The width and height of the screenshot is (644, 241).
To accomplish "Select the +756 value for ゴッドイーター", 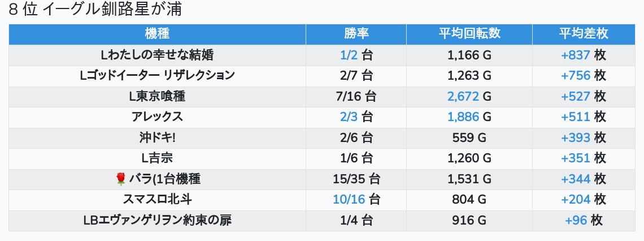I will click(x=576, y=75).
